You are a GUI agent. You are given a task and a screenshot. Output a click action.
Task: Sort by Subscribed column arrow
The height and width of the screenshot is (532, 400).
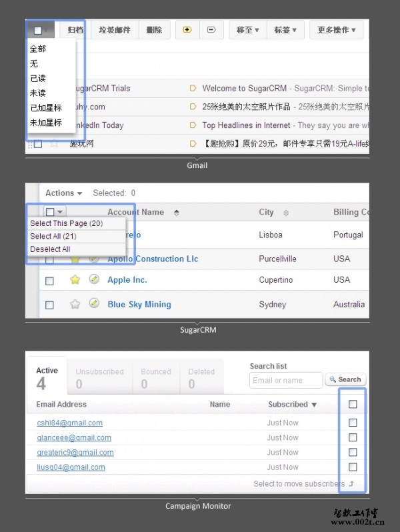point(314,405)
